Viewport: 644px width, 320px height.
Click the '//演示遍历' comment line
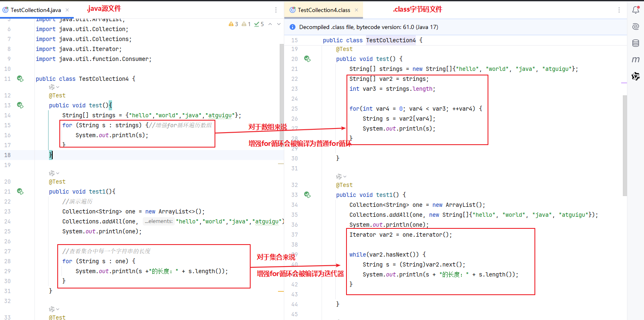pos(78,201)
